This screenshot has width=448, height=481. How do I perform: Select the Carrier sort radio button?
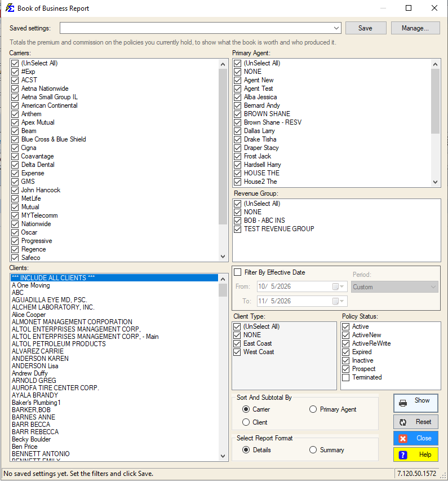tap(246, 409)
